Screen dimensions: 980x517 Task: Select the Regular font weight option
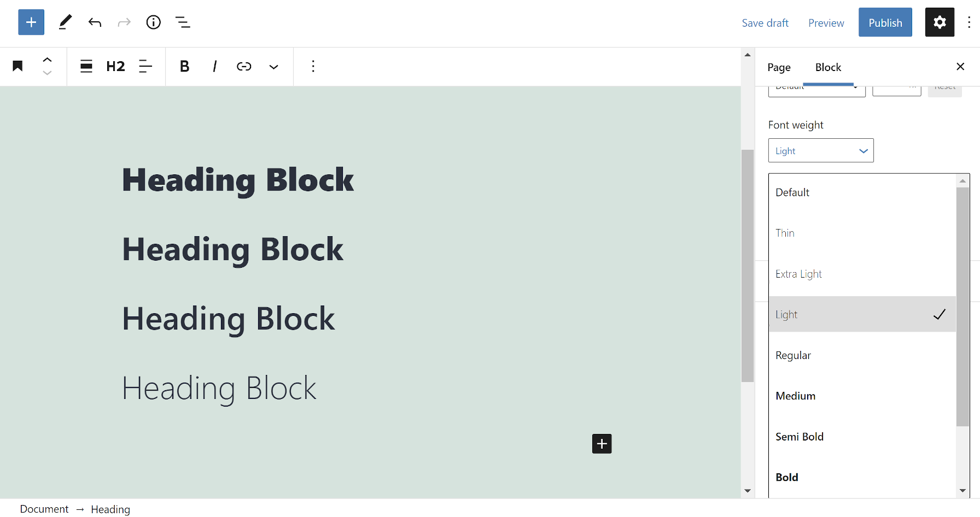793,355
